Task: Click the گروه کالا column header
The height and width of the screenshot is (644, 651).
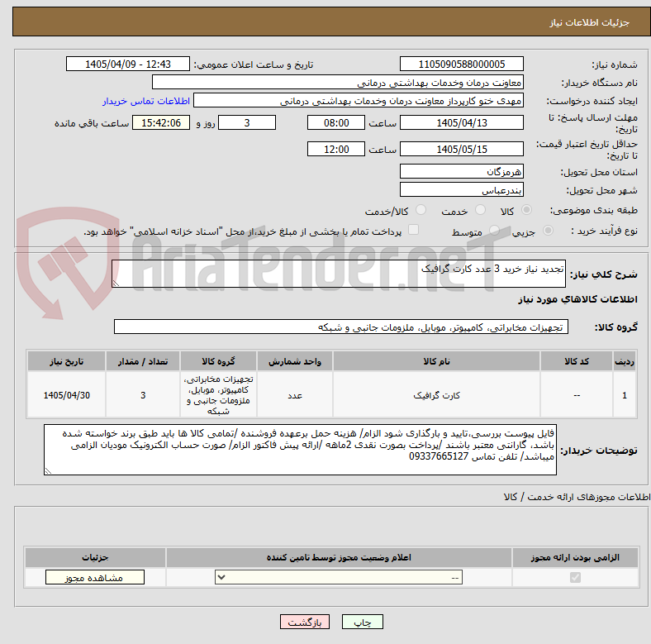Action: (x=218, y=361)
